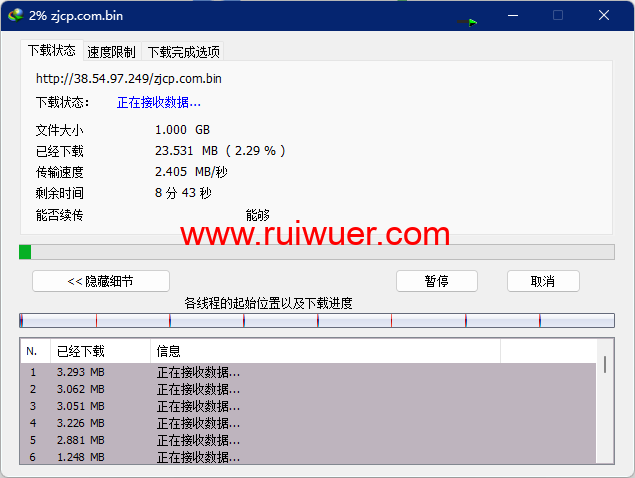This screenshot has height=478, width=635.
Task: Click the download URL text
Action: (129, 78)
